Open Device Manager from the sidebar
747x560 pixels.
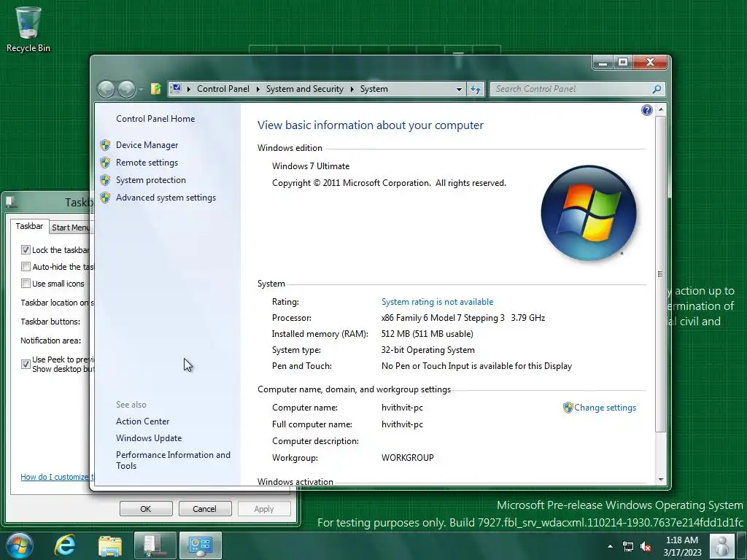[x=147, y=145]
